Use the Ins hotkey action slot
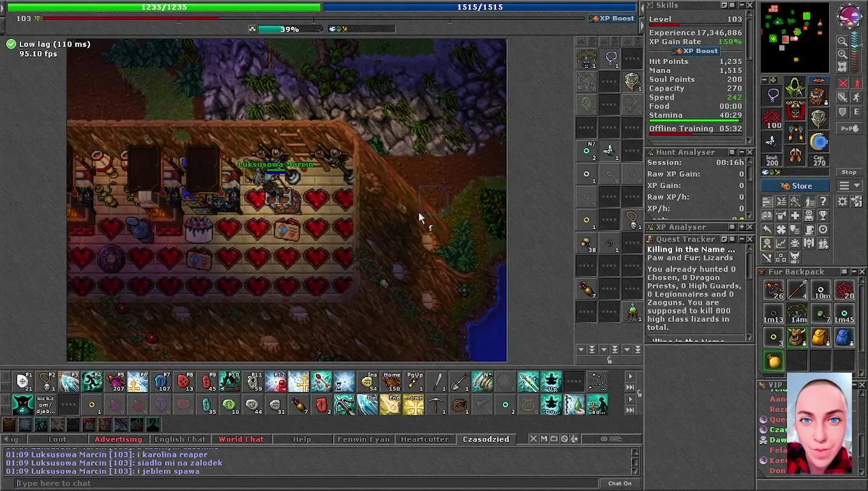Image resolution: width=868 pixels, height=491 pixels. coord(368,382)
